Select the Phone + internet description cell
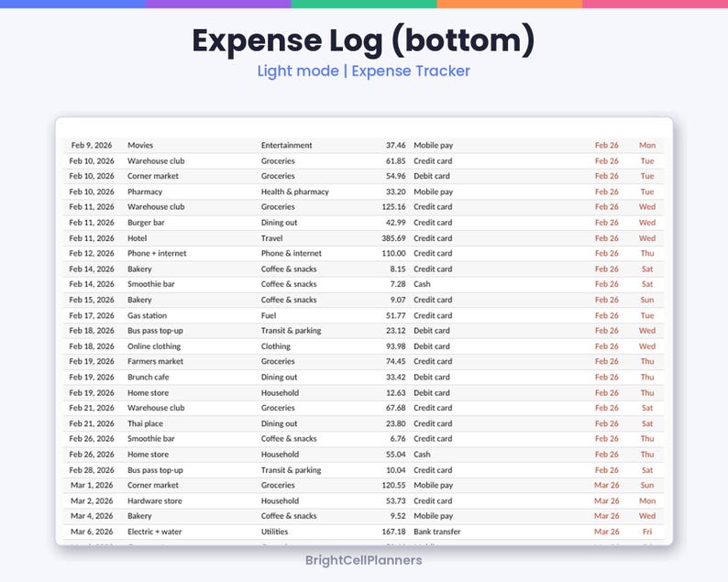Screen dimensions: 728x582 (x=157, y=253)
